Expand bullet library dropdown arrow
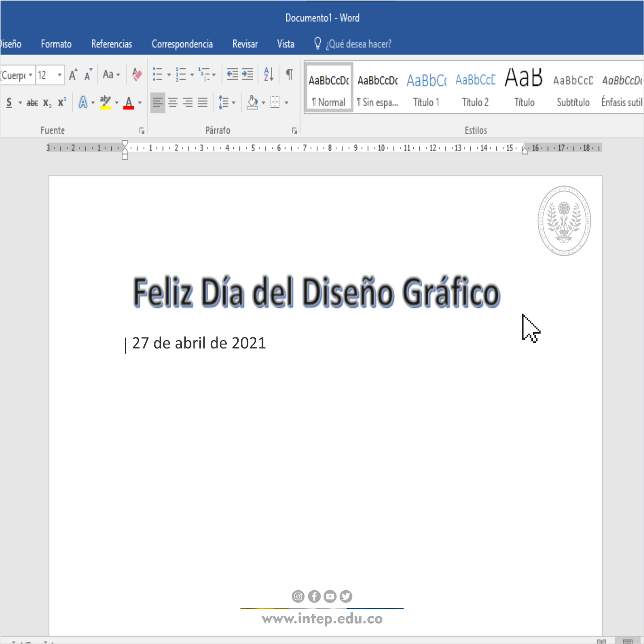The width and height of the screenshot is (644, 644). coord(169,75)
